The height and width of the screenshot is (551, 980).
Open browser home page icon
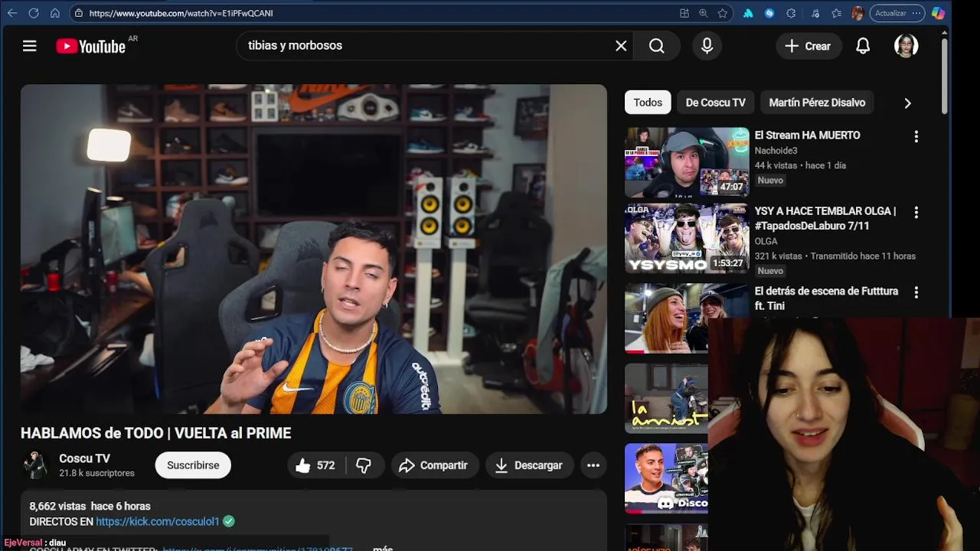pyautogui.click(x=55, y=13)
